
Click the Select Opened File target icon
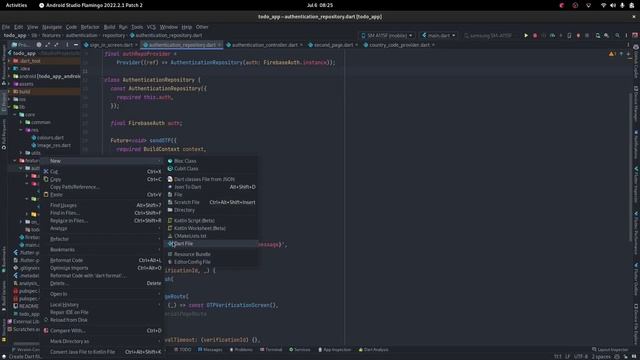coord(39,45)
